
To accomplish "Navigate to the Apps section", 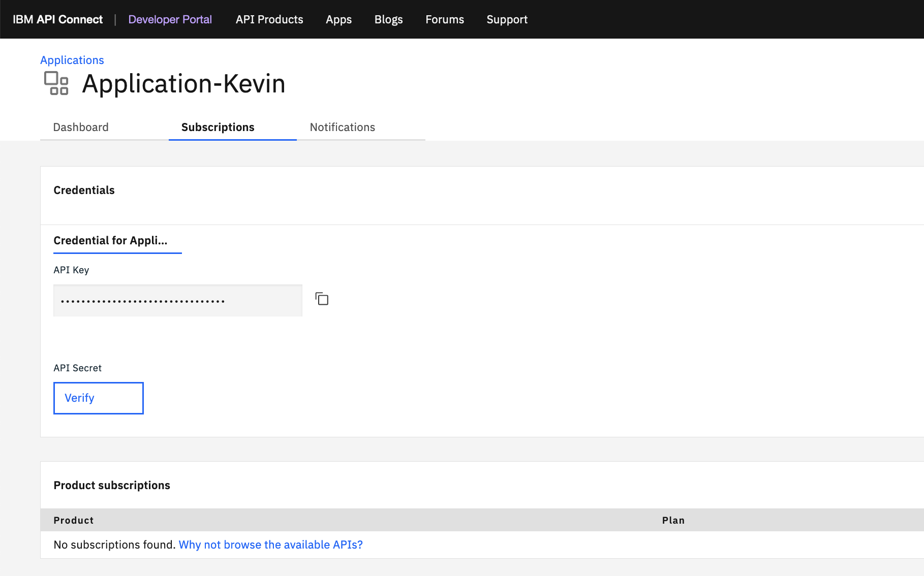I will [338, 19].
